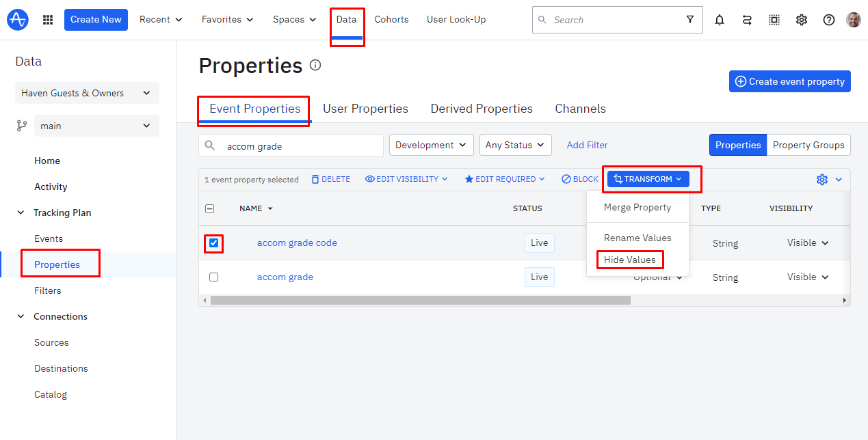
Task: Open the accom grade property link
Action: click(x=285, y=277)
